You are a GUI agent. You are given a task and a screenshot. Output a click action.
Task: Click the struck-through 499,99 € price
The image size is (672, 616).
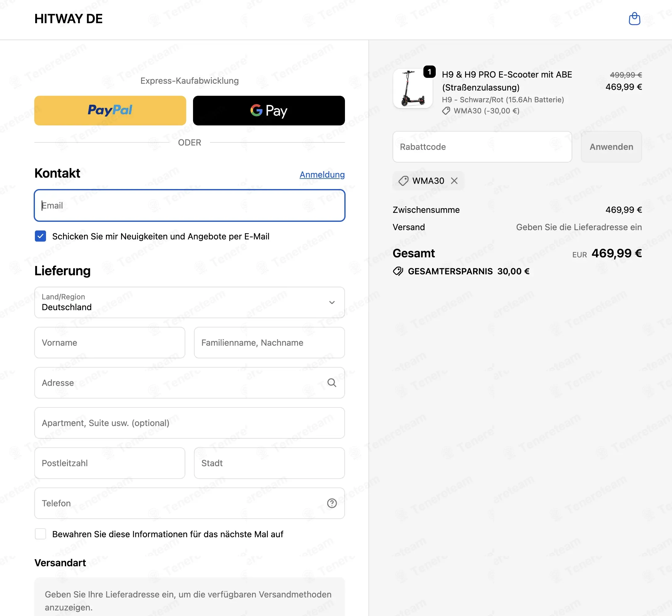[x=626, y=75]
